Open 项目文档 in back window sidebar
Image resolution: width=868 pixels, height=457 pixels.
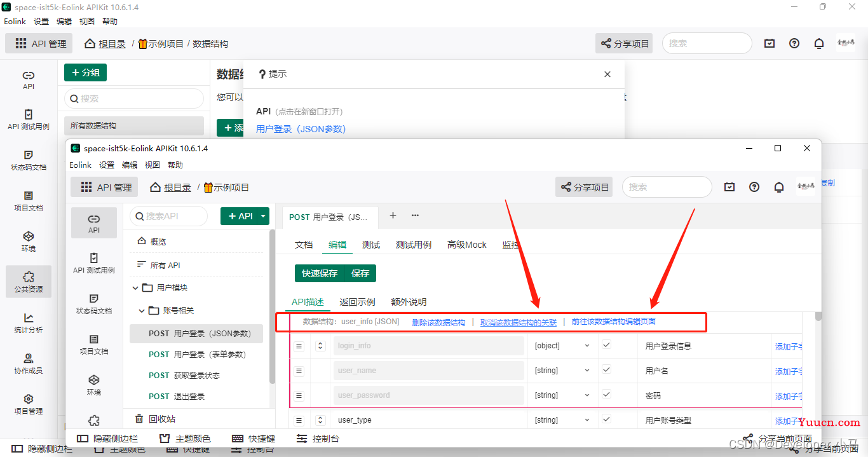tap(29, 201)
